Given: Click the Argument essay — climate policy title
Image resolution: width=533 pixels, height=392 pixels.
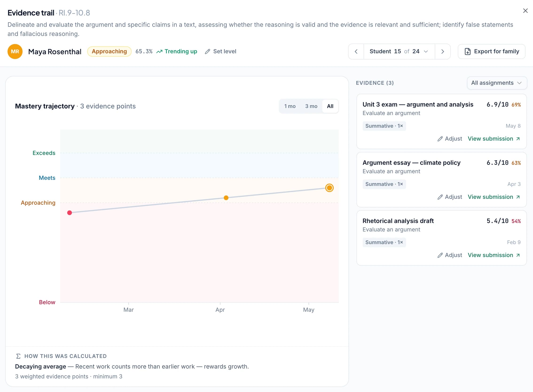Looking at the screenshot, I should click(x=412, y=163).
